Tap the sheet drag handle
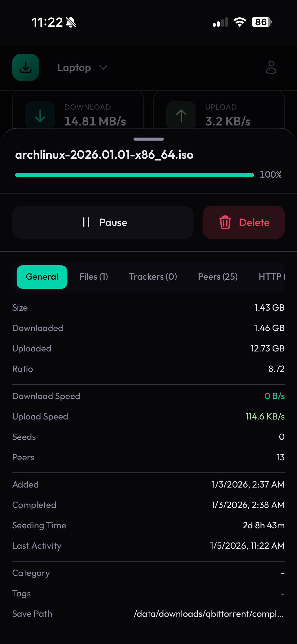Screen dimensions: 297x644 click(x=148, y=139)
